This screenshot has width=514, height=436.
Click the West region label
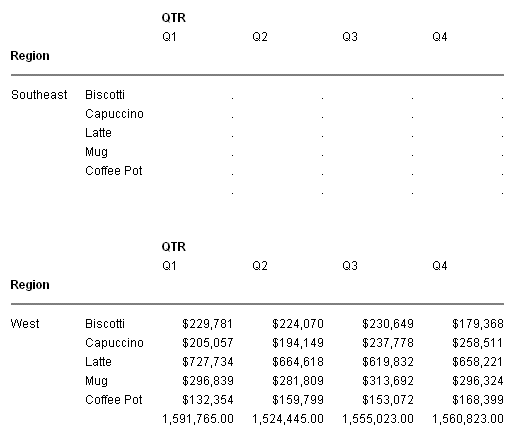click(x=25, y=324)
